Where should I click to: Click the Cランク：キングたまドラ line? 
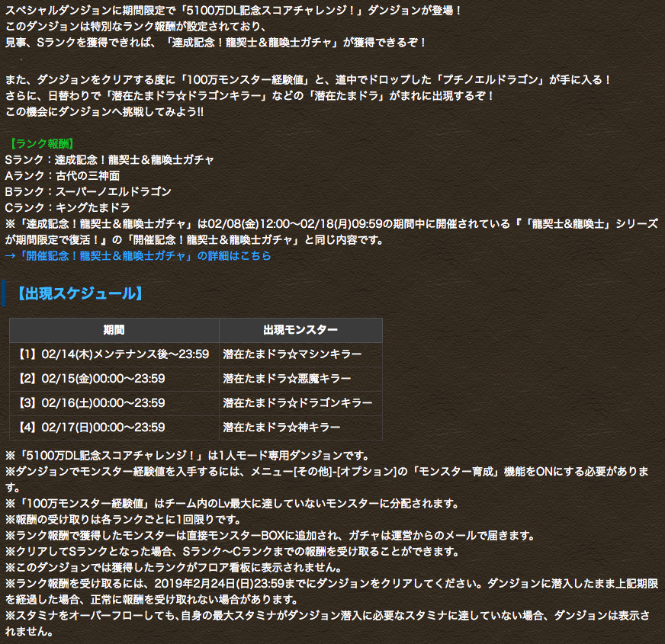(67, 208)
